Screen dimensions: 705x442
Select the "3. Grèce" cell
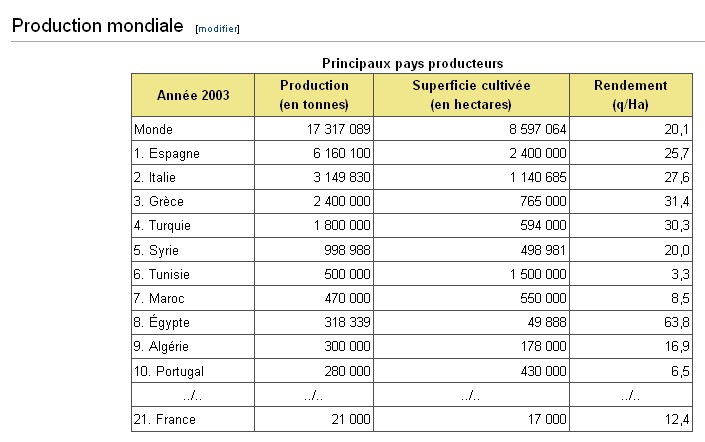160,202
